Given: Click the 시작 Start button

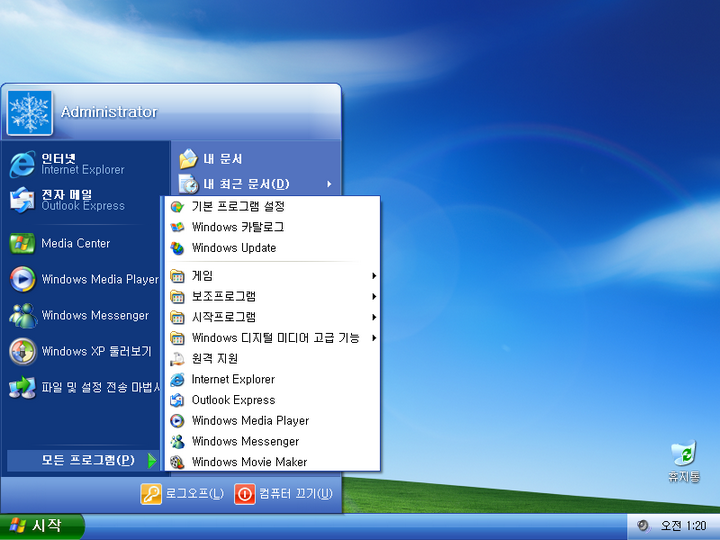Looking at the screenshot, I should (x=42, y=526).
